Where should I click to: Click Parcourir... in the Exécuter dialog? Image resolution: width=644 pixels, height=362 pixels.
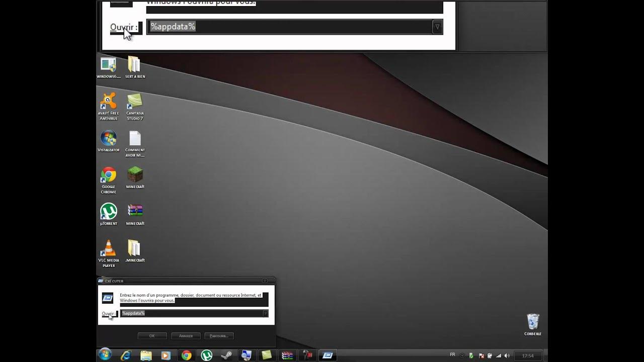point(219,336)
